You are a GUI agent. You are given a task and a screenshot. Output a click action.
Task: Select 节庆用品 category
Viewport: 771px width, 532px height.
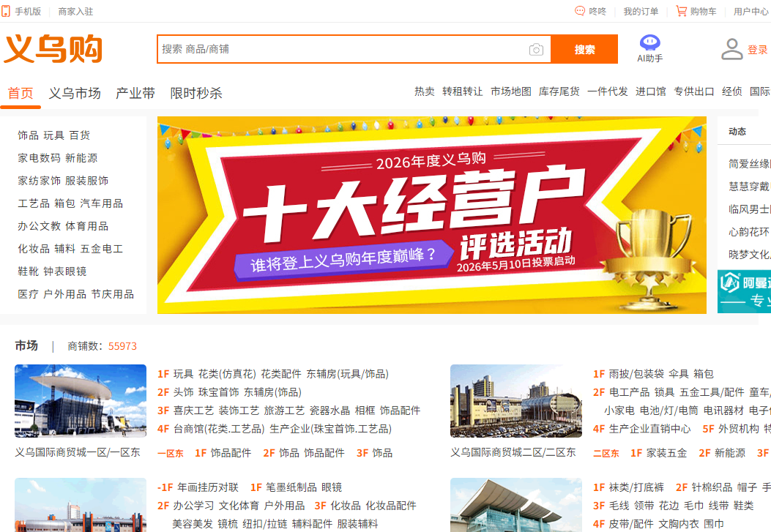coord(113,293)
